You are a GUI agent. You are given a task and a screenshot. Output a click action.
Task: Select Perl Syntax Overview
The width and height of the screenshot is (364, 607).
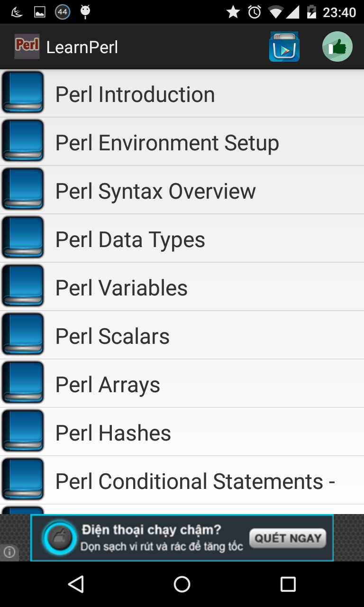[x=182, y=190]
